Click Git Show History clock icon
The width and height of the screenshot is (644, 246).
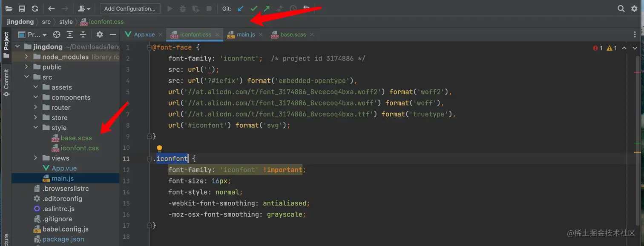click(x=293, y=9)
